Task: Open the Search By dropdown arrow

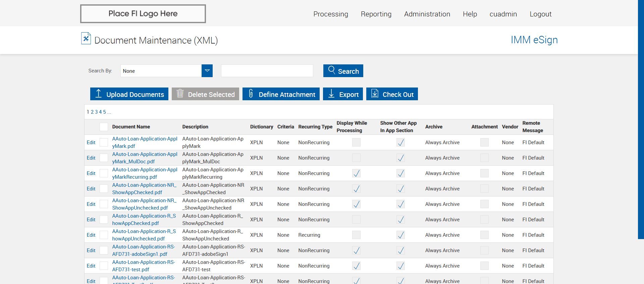Action: [x=207, y=71]
